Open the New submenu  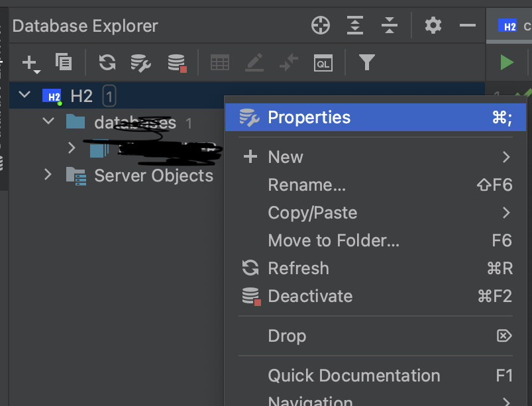(x=376, y=157)
